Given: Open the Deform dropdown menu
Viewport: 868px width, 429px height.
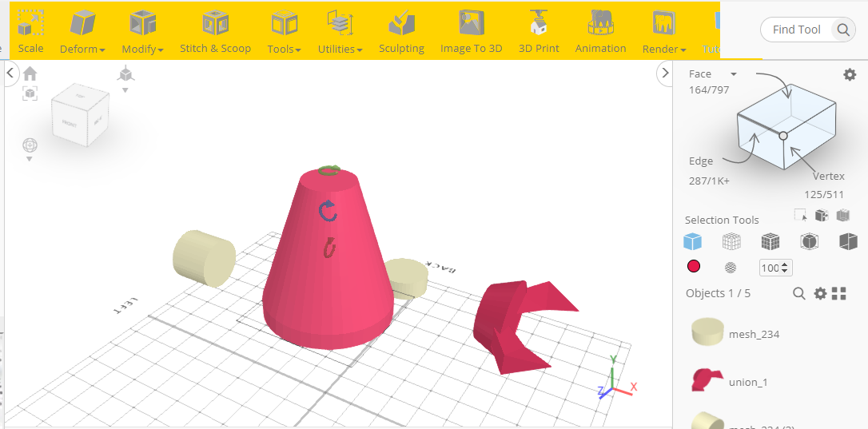Looking at the screenshot, I should coord(82,32).
